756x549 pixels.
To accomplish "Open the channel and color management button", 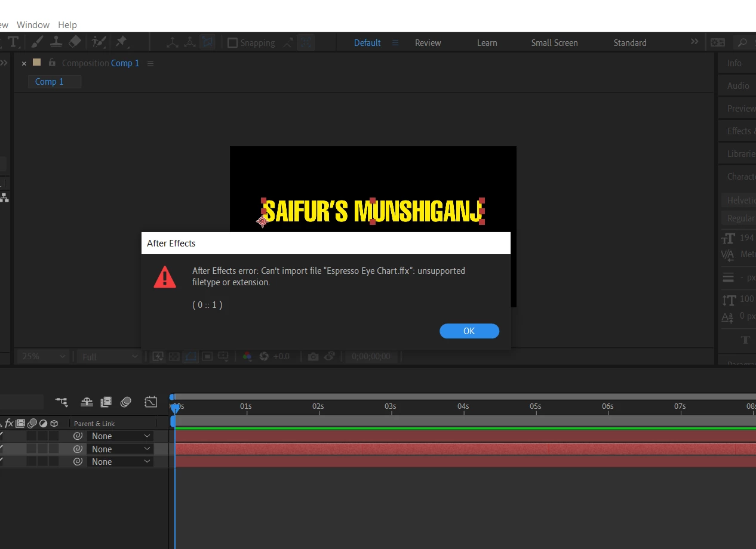I will pyautogui.click(x=247, y=356).
